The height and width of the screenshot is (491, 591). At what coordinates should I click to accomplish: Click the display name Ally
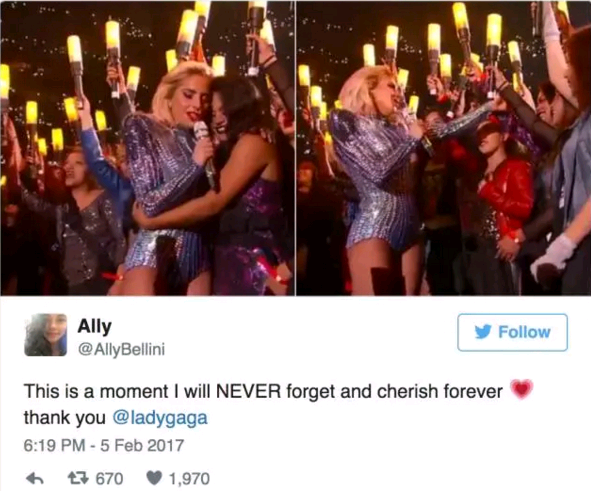[94, 327]
